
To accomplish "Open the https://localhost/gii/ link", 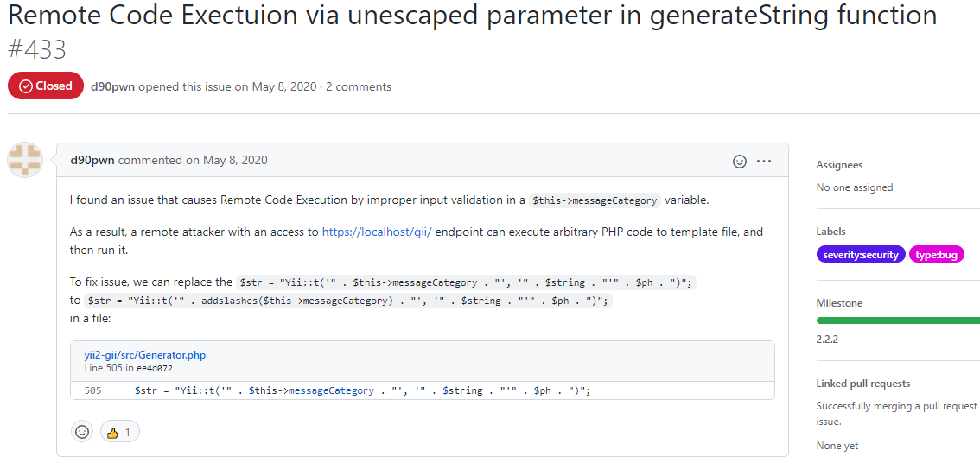I will point(377,232).
